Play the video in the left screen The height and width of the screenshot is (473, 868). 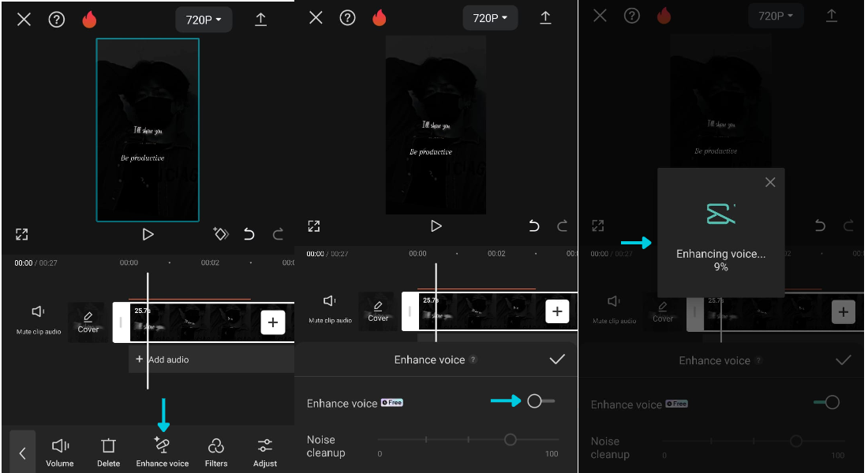pyautogui.click(x=148, y=235)
